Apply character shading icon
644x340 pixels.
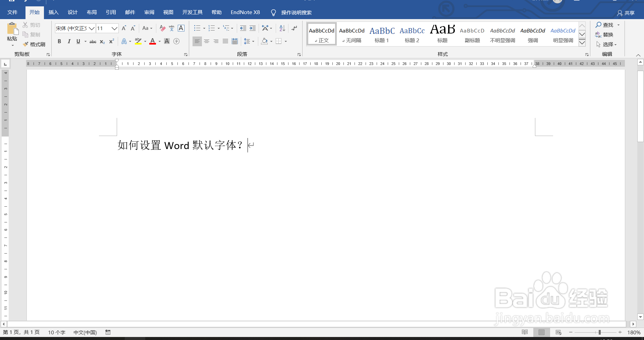(x=167, y=41)
